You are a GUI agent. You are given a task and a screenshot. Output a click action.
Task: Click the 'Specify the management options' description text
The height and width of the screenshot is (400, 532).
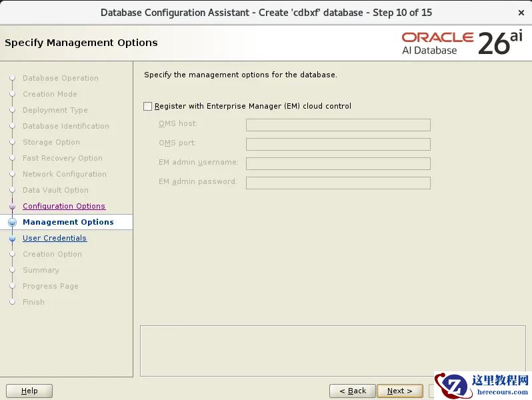point(241,75)
